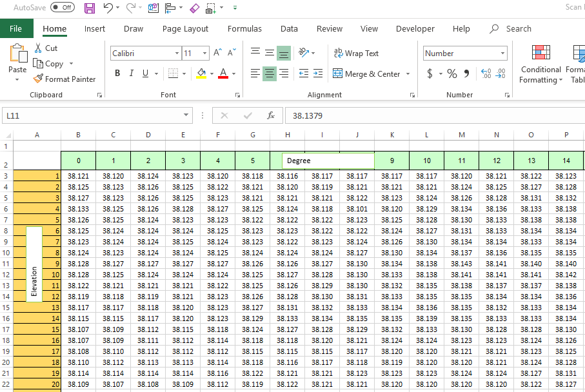The height and width of the screenshot is (392, 585).
Task: Click the Increase Font Size icon
Action: [217, 53]
